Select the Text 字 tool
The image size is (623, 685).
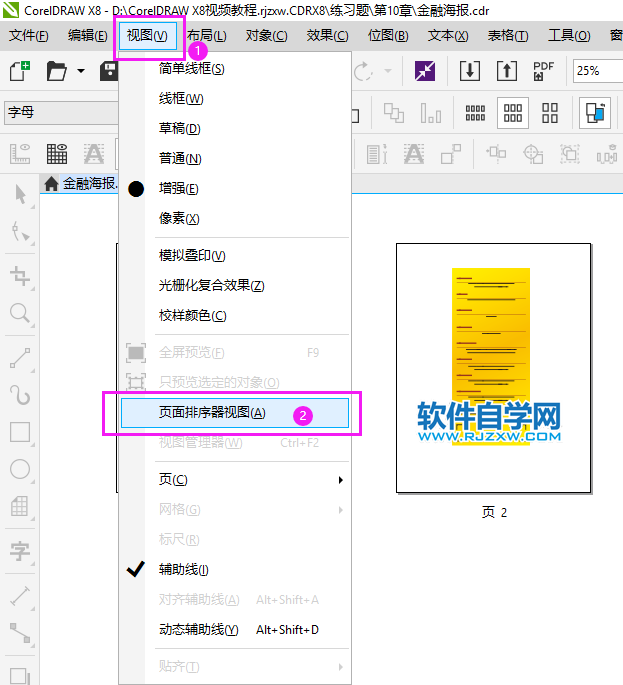tap(20, 551)
